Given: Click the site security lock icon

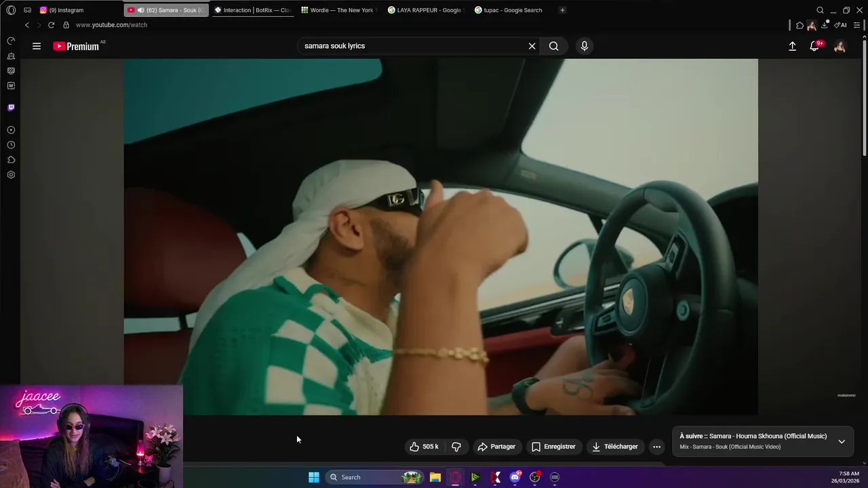Looking at the screenshot, I should [66, 25].
